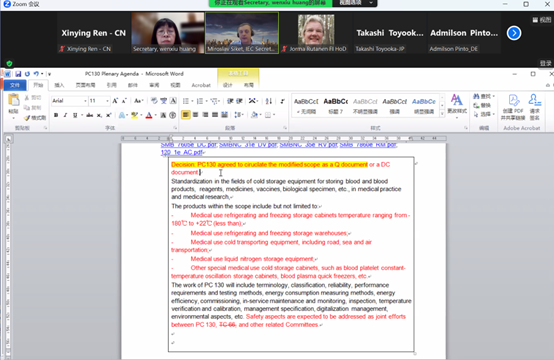Screen dimensions: 554x360
Task: Click the Change Styles icon
Action: point(457,105)
